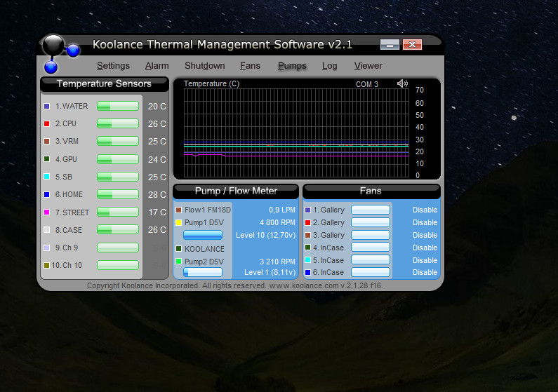The image size is (558, 392).
Task: Click the 1.WATER sensor color swatch
Action: pyautogui.click(x=46, y=107)
